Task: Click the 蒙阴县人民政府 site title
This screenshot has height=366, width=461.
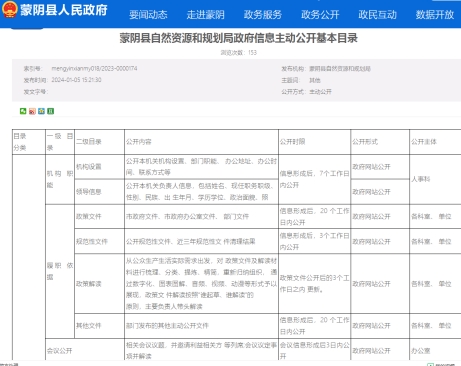Action: pos(64,10)
